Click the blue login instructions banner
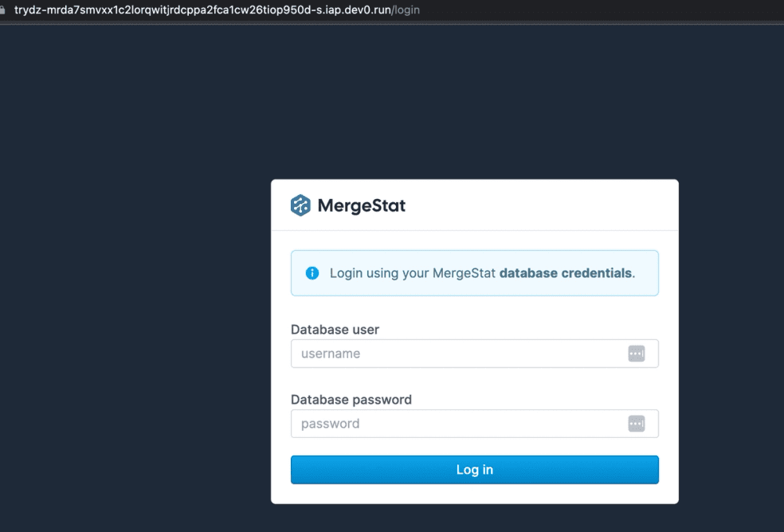The image size is (784, 532). 474,272
